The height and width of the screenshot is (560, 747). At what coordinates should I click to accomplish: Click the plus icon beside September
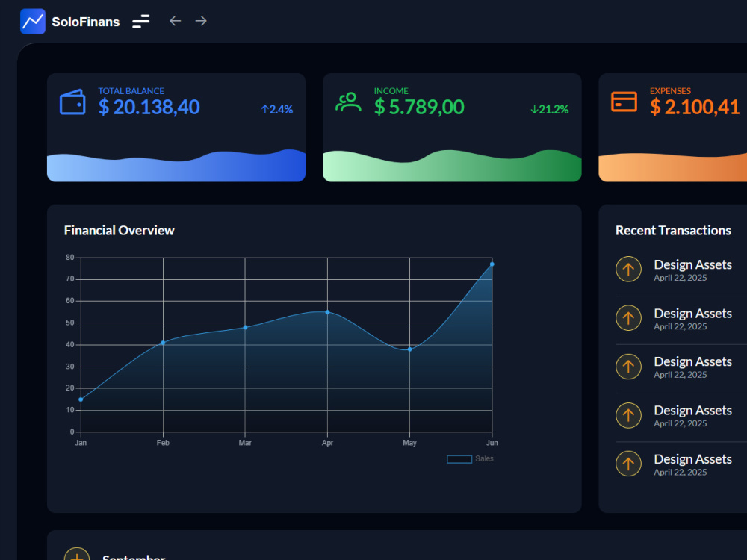point(77,554)
